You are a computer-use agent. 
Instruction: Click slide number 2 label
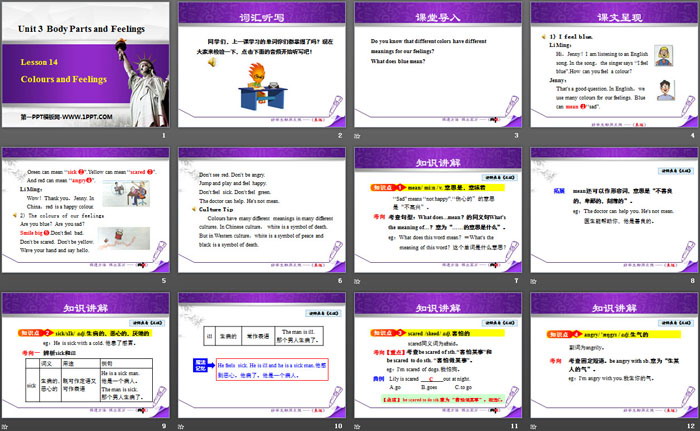[x=340, y=135]
